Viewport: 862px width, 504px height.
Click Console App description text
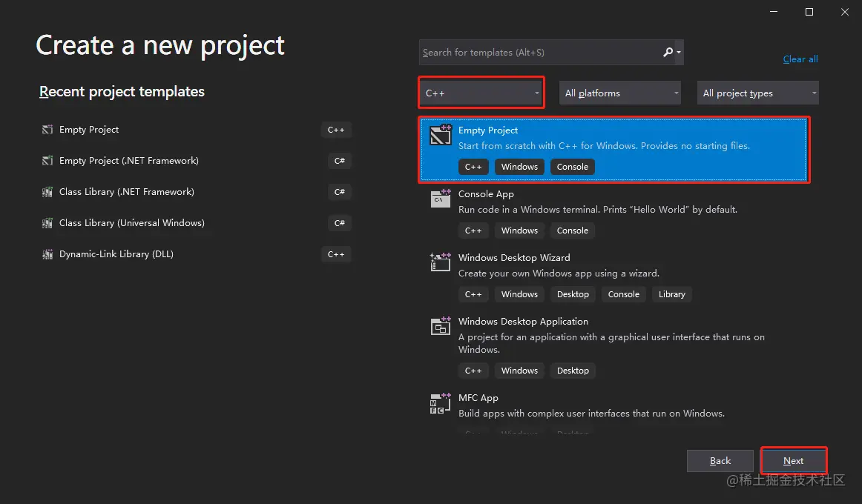click(x=598, y=210)
